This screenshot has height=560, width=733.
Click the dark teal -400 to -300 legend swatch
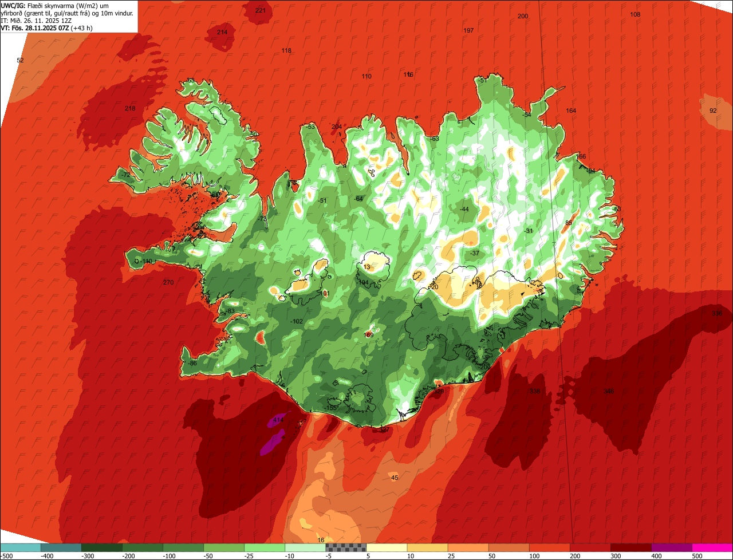(x=61, y=547)
